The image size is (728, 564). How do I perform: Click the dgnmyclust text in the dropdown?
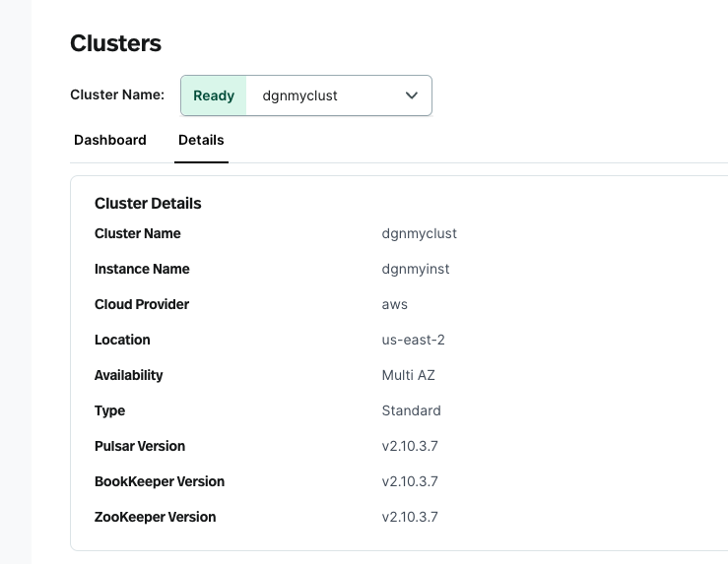pos(299,95)
